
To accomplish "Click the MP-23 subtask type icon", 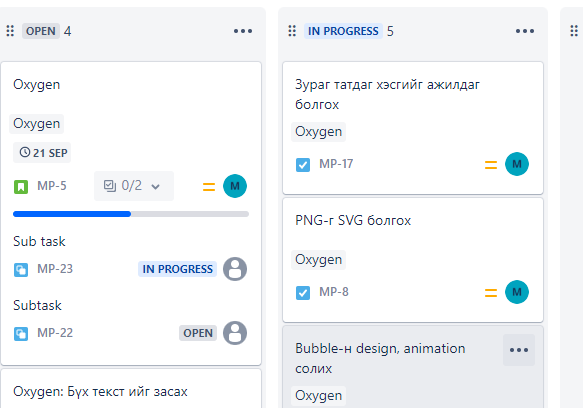I will 21,270.
